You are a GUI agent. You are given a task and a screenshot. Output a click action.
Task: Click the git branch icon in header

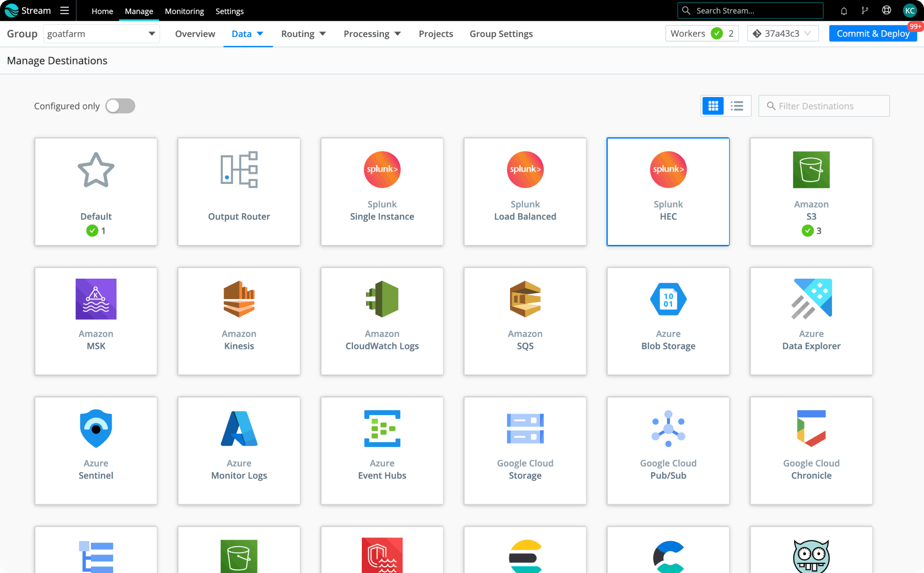[865, 11]
